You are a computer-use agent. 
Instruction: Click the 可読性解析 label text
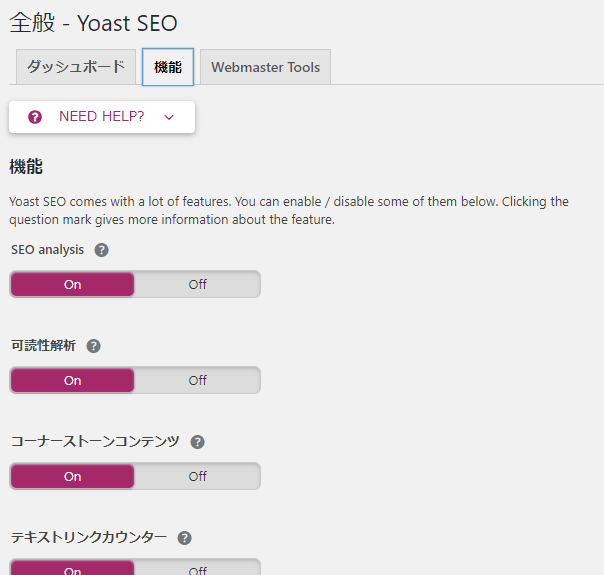click(43, 345)
